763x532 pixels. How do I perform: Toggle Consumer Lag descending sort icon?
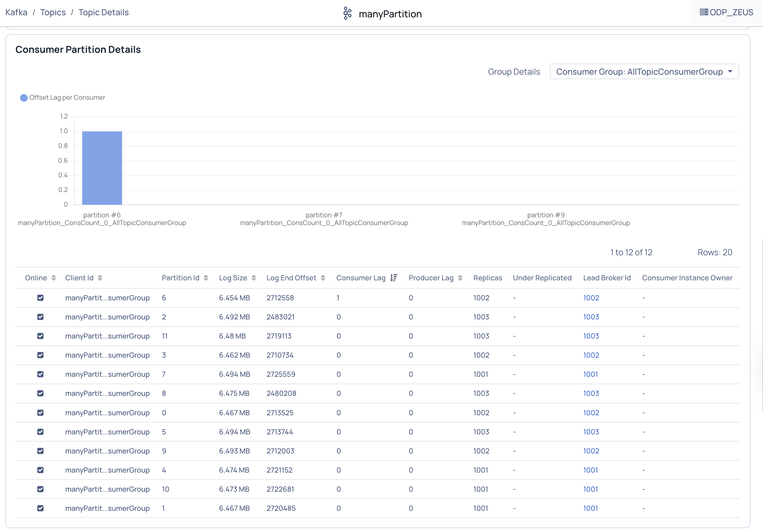(x=393, y=278)
